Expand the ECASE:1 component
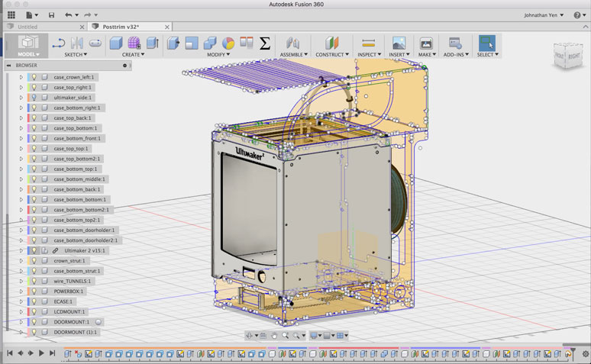The image size is (591, 364). click(x=21, y=301)
